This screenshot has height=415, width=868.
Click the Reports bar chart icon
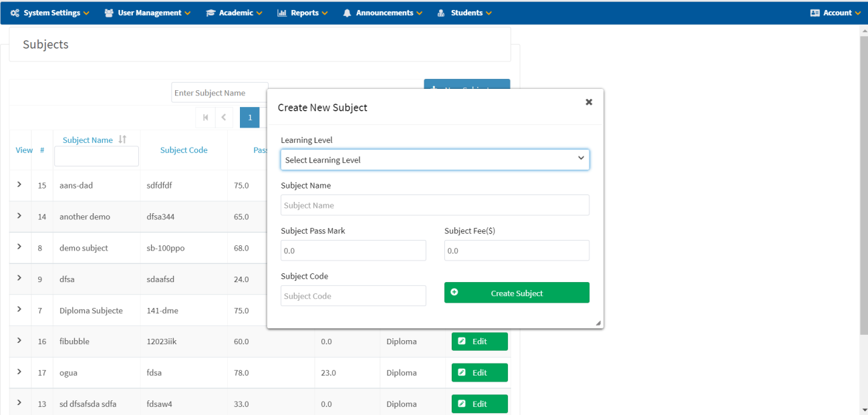(x=282, y=13)
